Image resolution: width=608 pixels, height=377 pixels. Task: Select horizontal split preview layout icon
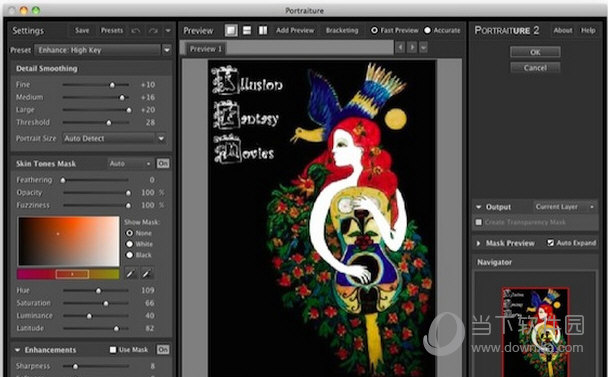pyautogui.click(x=247, y=30)
